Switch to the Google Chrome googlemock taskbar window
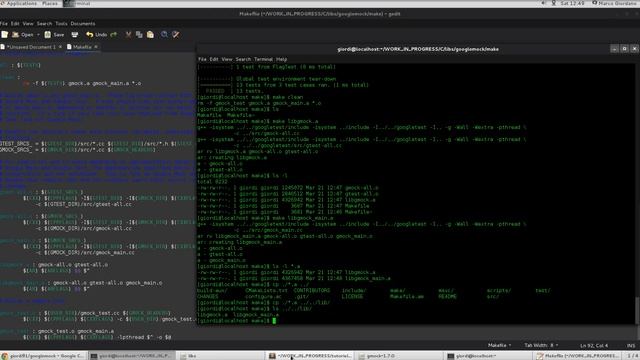640x360 pixels. 43,356
